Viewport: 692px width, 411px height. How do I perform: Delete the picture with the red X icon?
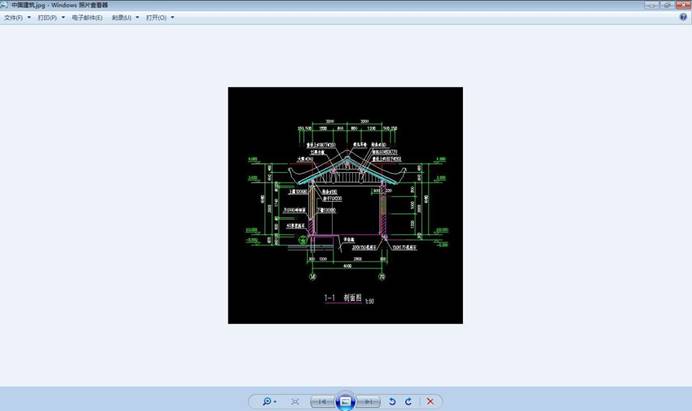pyautogui.click(x=430, y=401)
